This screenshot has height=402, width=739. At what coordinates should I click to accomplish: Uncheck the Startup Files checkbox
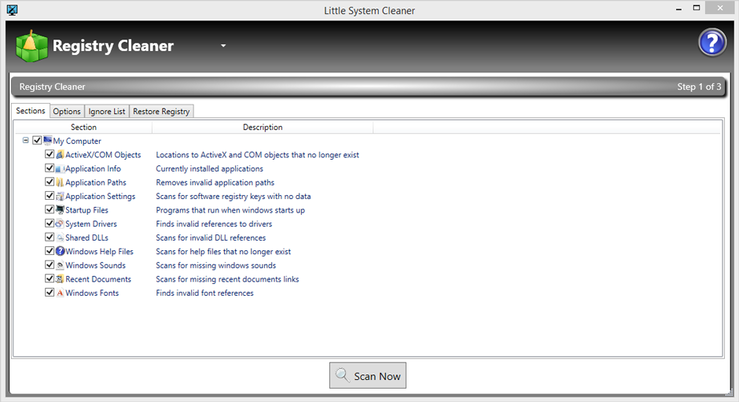pos(49,209)
